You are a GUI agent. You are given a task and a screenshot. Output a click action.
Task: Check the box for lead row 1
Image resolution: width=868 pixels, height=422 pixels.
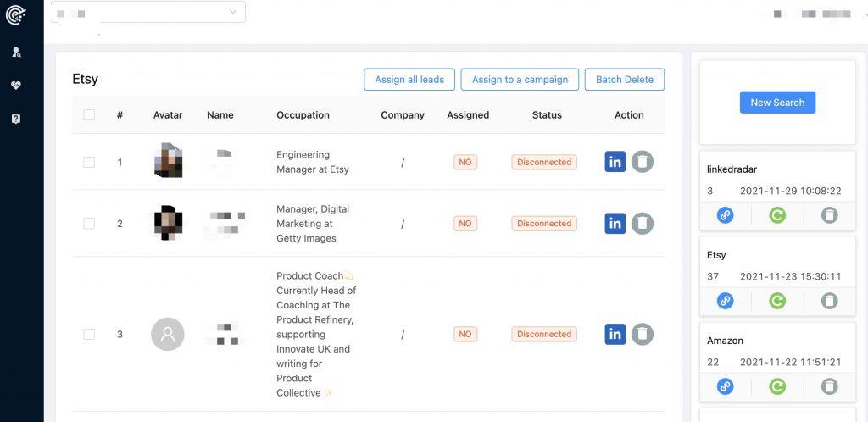[x=89, y=162]
